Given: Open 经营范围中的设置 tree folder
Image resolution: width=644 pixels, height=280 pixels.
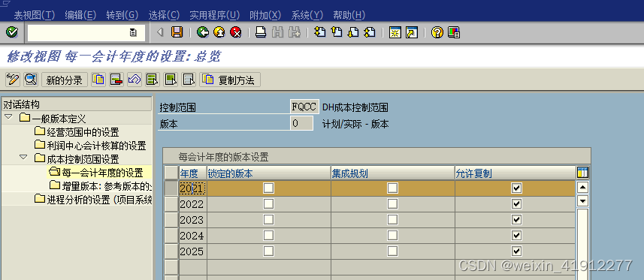Looking at the screenshot, I should pos(77,132).
